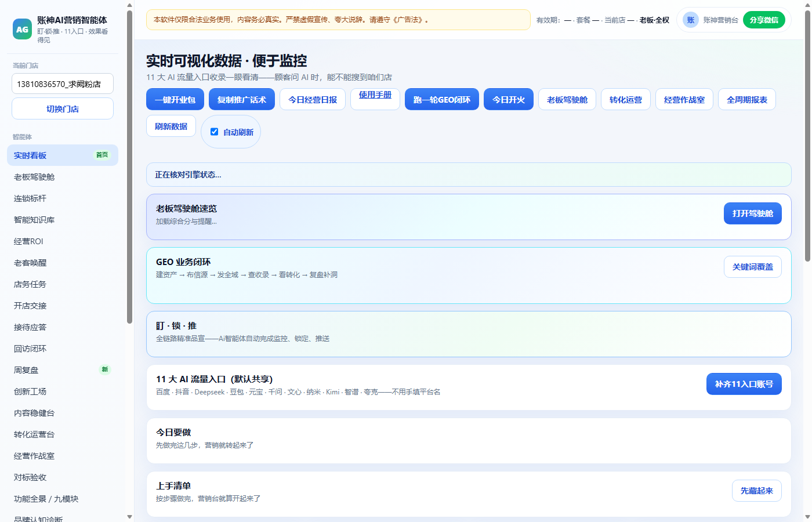Click the 分享微信 button
Screen dimensions: 812x522
tap(764, 20)
